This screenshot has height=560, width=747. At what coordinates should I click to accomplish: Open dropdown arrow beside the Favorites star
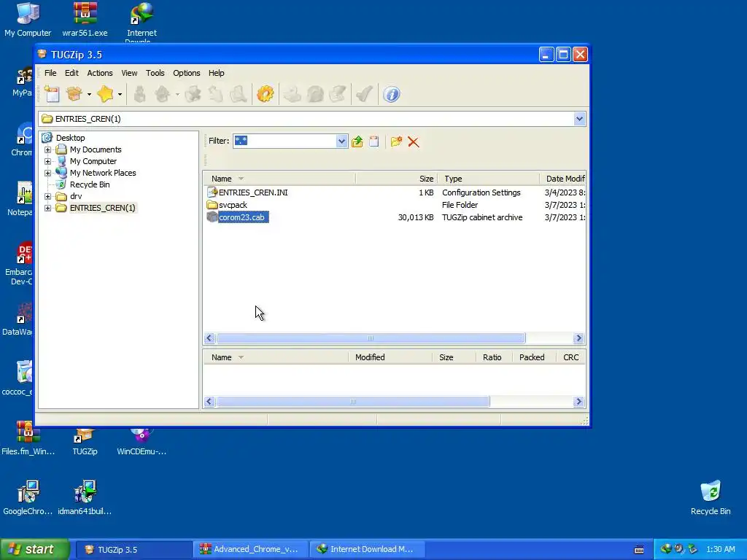tap(120, 94)
